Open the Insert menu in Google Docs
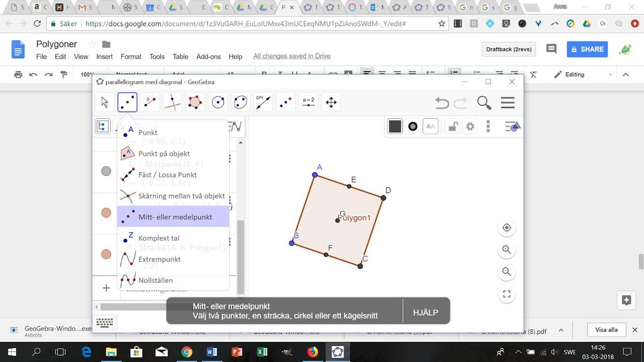The image size is (644, 362). [x=104, y=57]
